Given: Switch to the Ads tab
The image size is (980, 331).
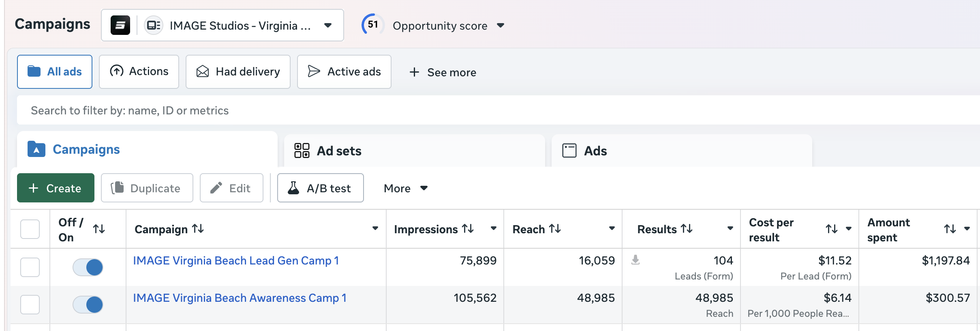Looking at the screenshot, I should 682,150.
